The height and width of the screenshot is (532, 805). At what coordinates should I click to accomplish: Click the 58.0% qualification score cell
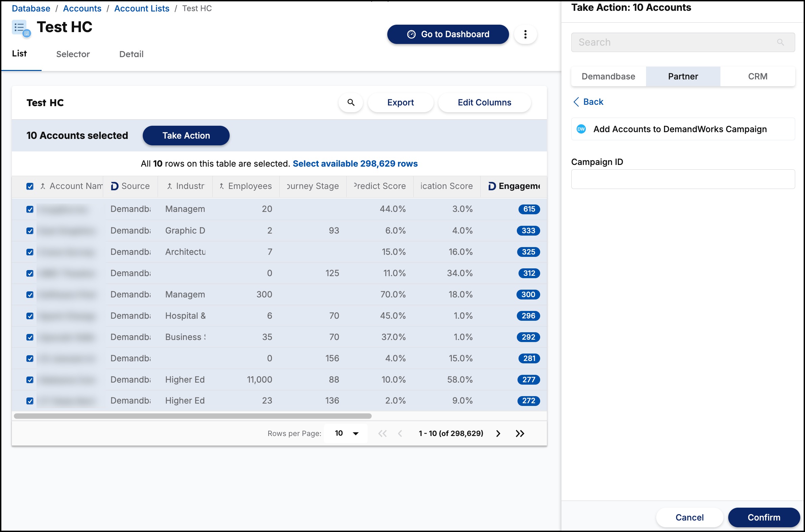click(x=460, y=379)
